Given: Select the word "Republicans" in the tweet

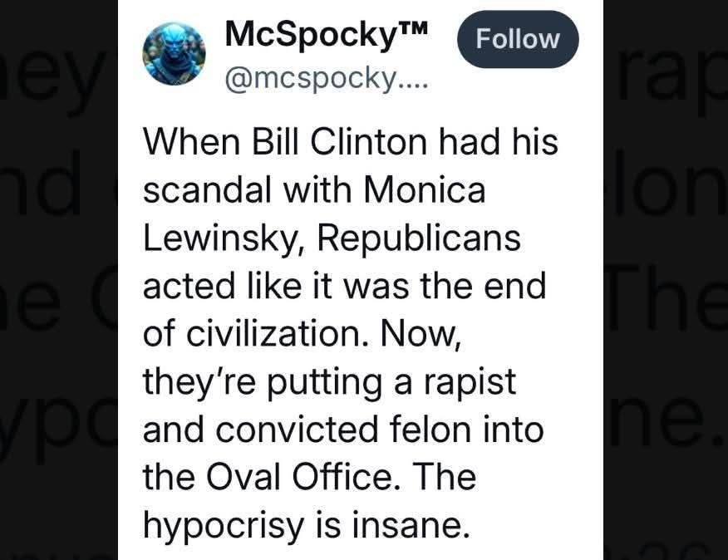Looking at the screenshot, I should coord(419,239).
